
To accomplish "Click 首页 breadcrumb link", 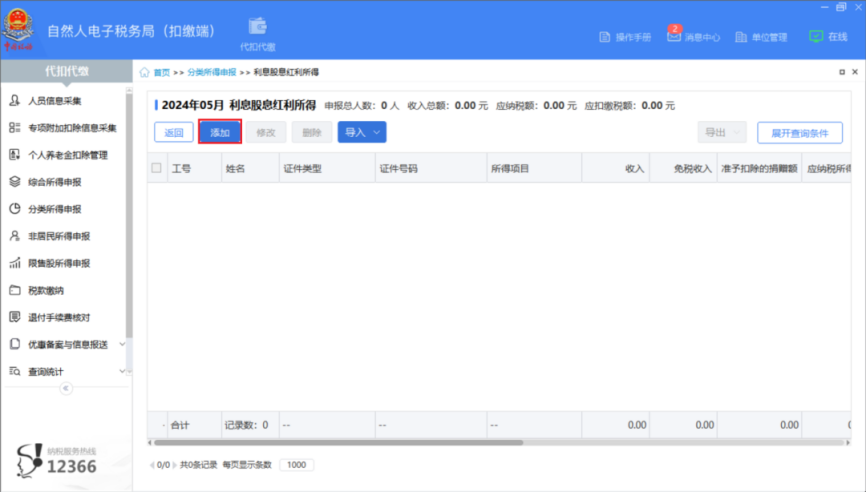I will [162, 72].
